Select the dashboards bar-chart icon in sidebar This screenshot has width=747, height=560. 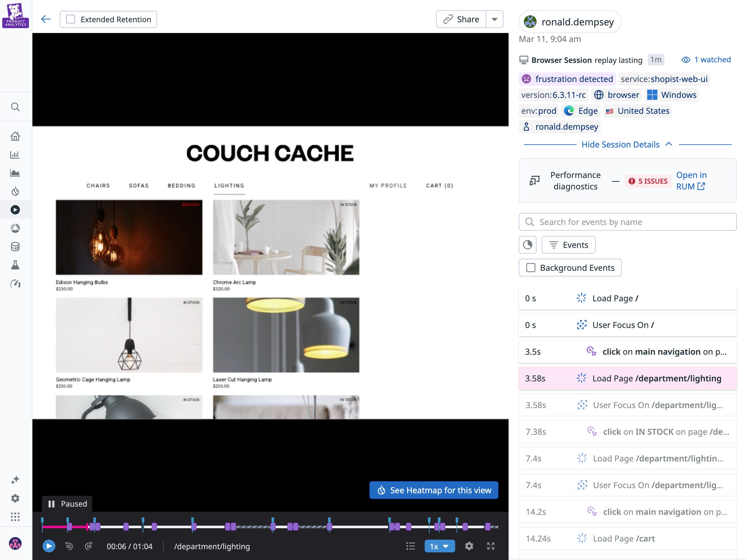coord(15,154)
